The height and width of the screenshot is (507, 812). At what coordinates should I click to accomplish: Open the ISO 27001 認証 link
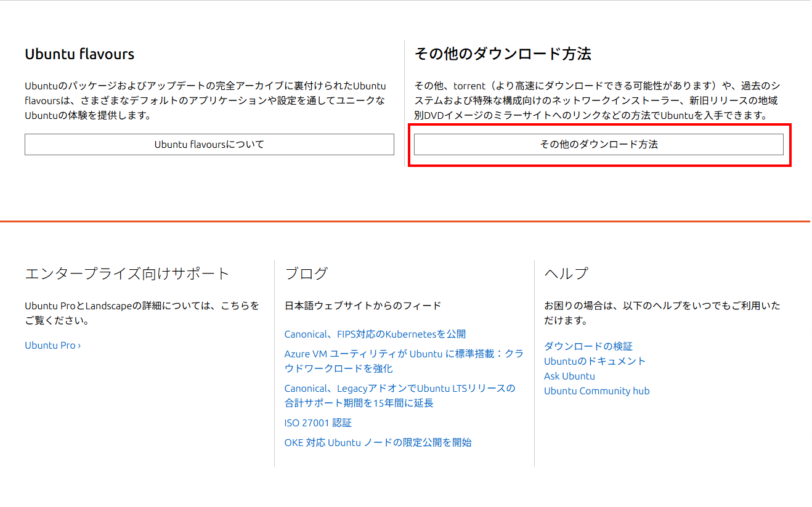318,423
